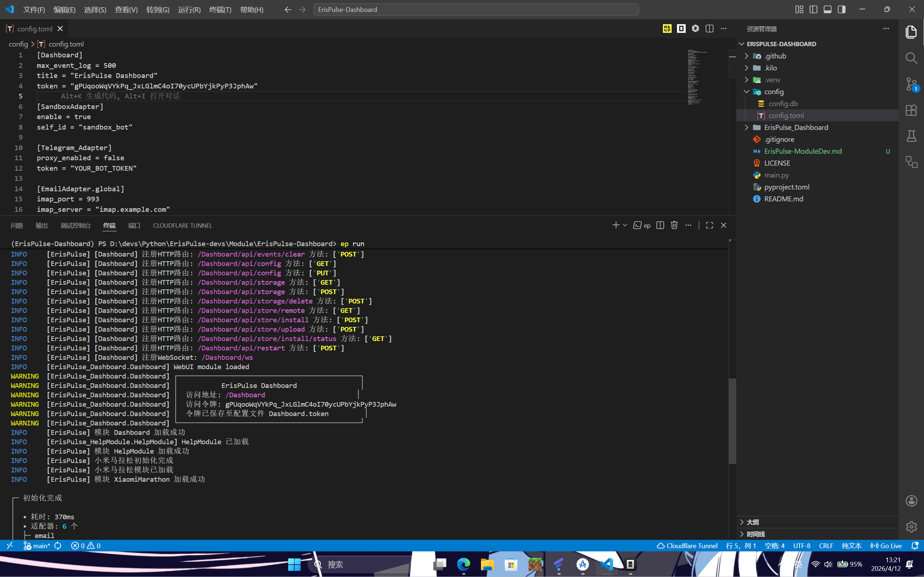Open the Manage settings gear
Image resolution: width=924 pixels, height=577 pixels.
[911, 526]
